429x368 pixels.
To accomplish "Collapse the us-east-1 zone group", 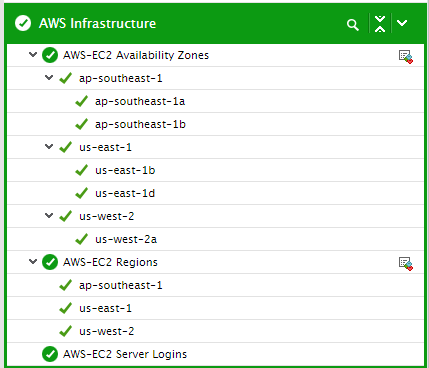I will tap(49, 146).
